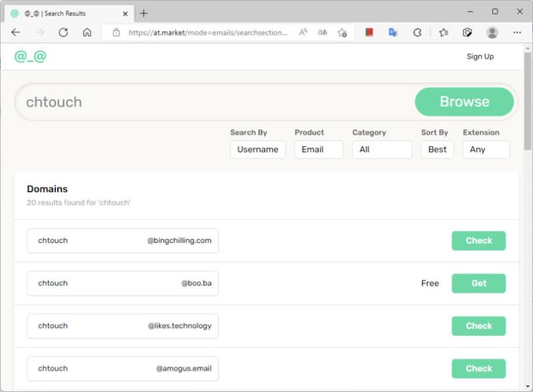533x392 pixels.
Task: Open the Extension Any dropdown
Action: pos(486,150)
